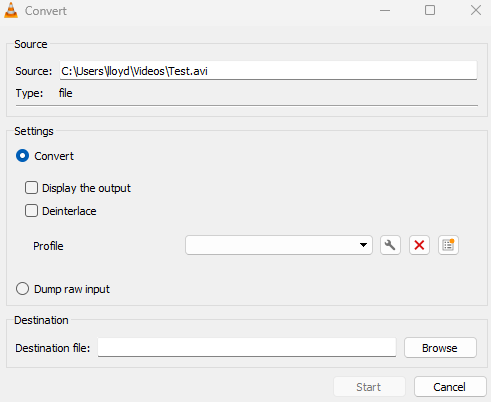Delete selected profile with red X icon
This screenshot has height=402, width=491.
[419, 245]
